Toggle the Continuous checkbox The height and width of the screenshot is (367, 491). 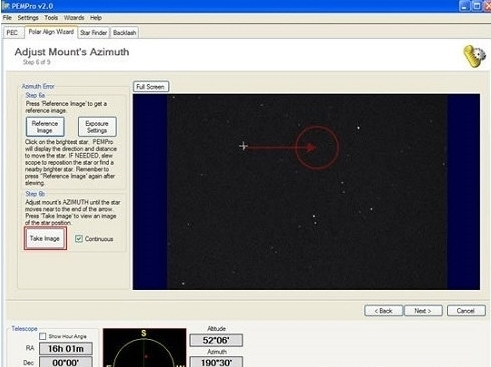pos(79,239)
